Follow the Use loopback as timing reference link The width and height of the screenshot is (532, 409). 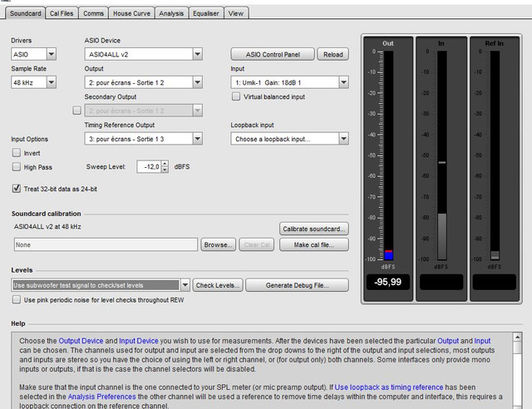389,387
